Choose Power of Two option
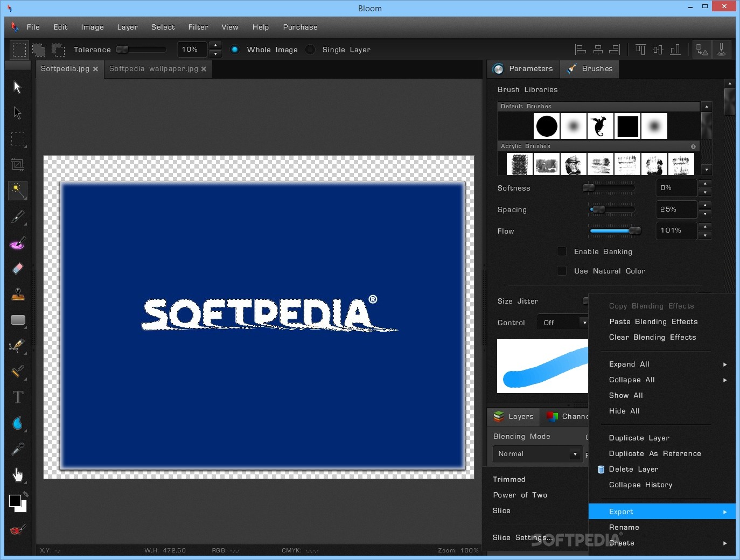740x560 pixels. click(520, 495)
